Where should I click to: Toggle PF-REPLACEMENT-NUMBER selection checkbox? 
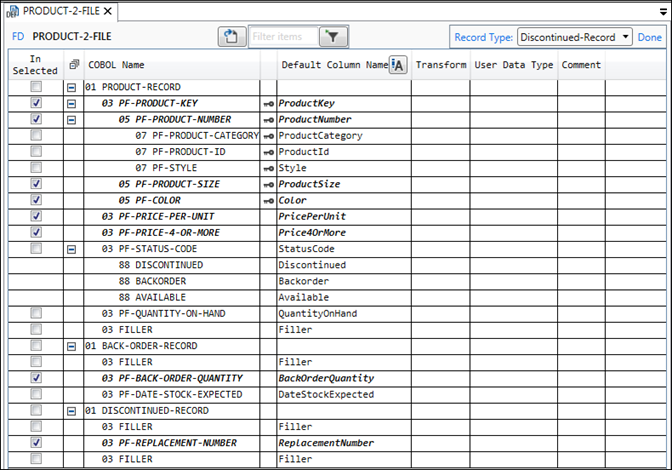point(36,443)
